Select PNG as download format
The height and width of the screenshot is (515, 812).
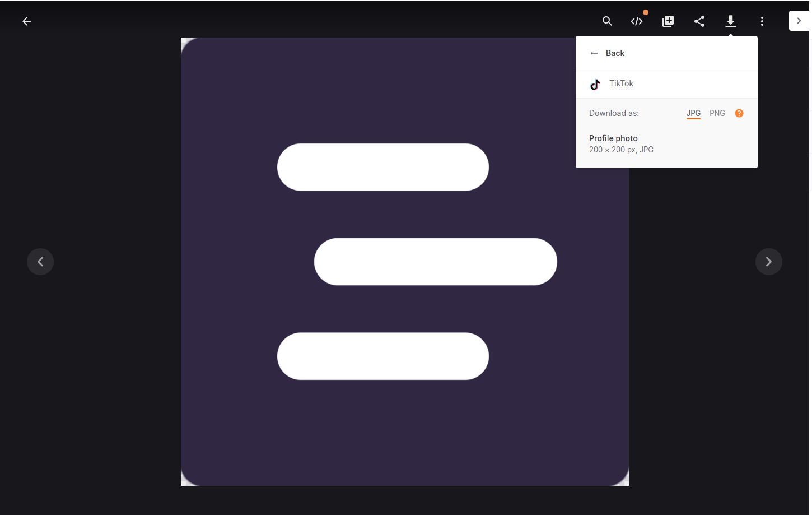pos(717,113)
